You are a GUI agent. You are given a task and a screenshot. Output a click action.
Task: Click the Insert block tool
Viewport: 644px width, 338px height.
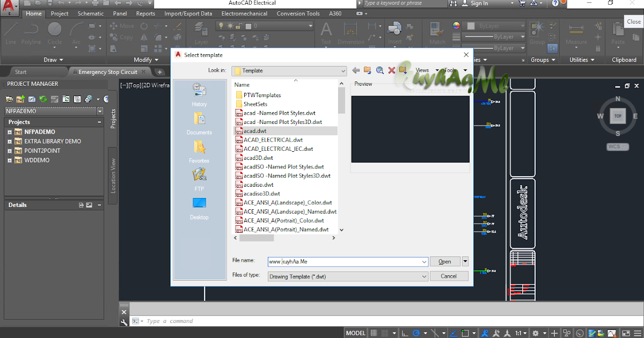394,33
